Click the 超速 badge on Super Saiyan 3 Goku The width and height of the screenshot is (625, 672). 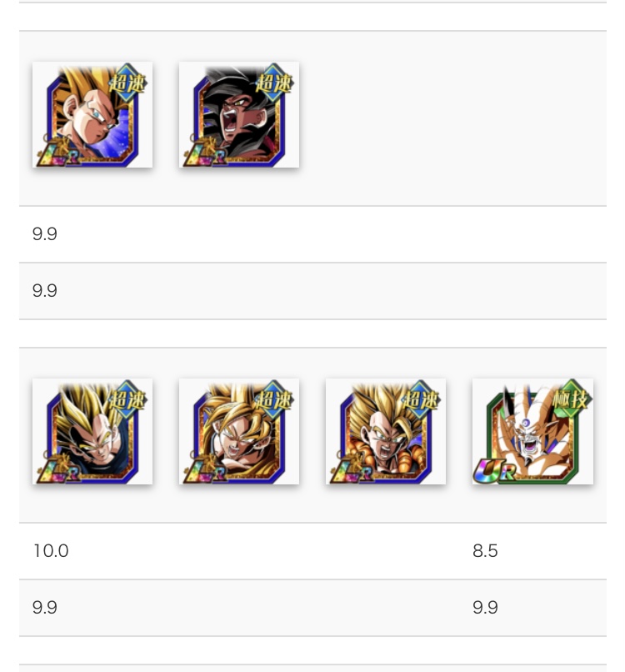[273, 399]
